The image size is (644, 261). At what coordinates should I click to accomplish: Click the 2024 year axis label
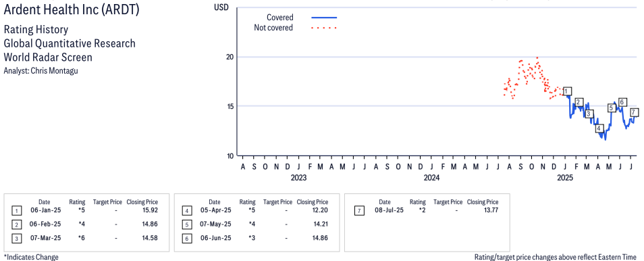431,178
